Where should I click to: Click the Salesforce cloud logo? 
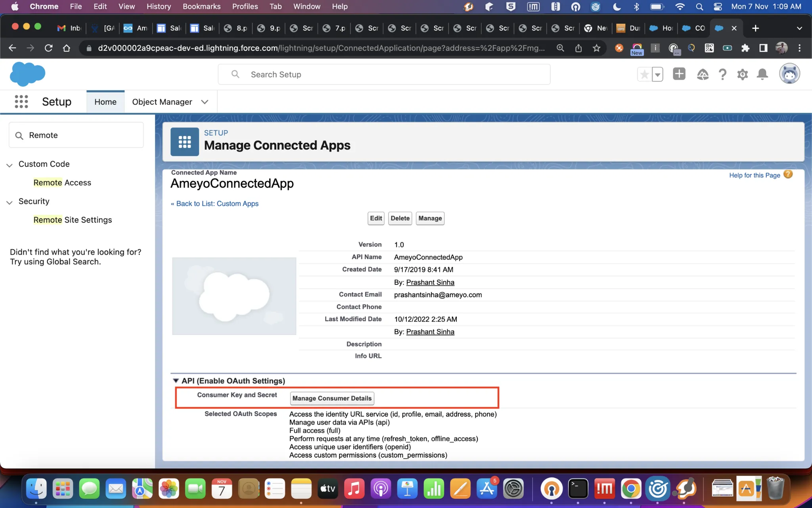tap(27, 74)
